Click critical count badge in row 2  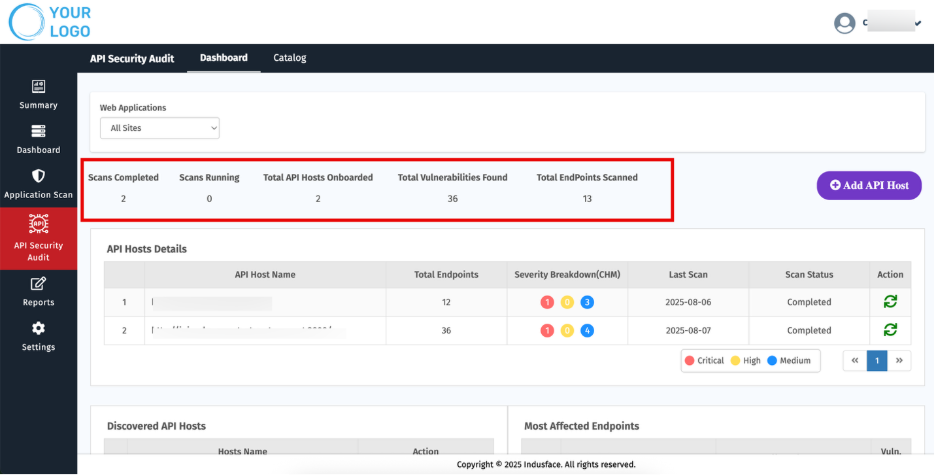click(x=547, y=331)
